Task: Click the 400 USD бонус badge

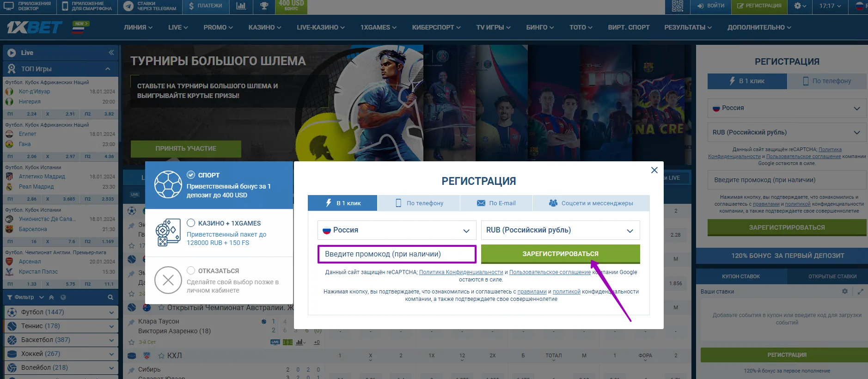Action: tap(291, 6)
